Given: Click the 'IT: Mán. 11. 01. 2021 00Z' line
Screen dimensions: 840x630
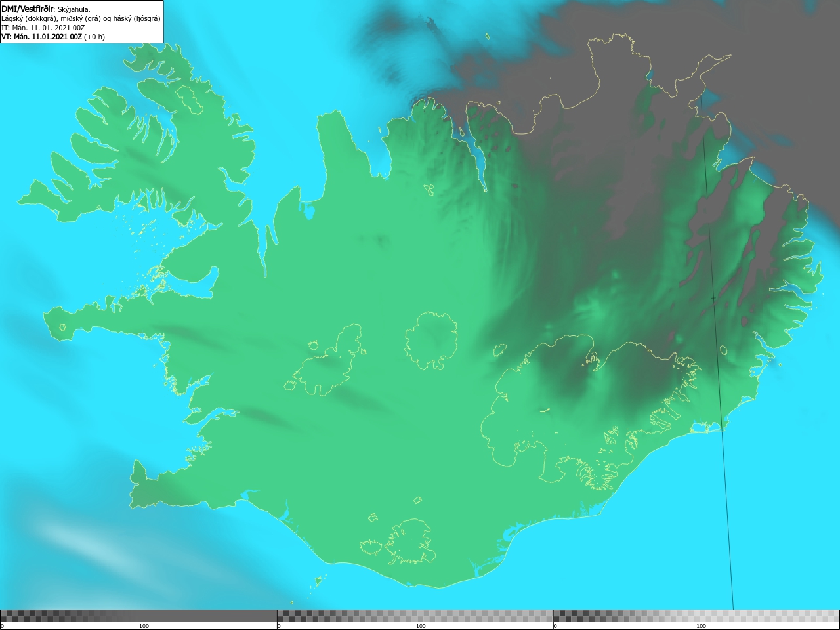Looking at the screenshot, I should pos(43,28).
